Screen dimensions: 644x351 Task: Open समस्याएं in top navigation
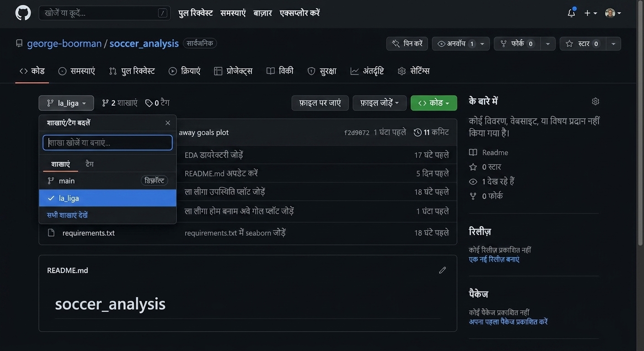tap(233, 13)
